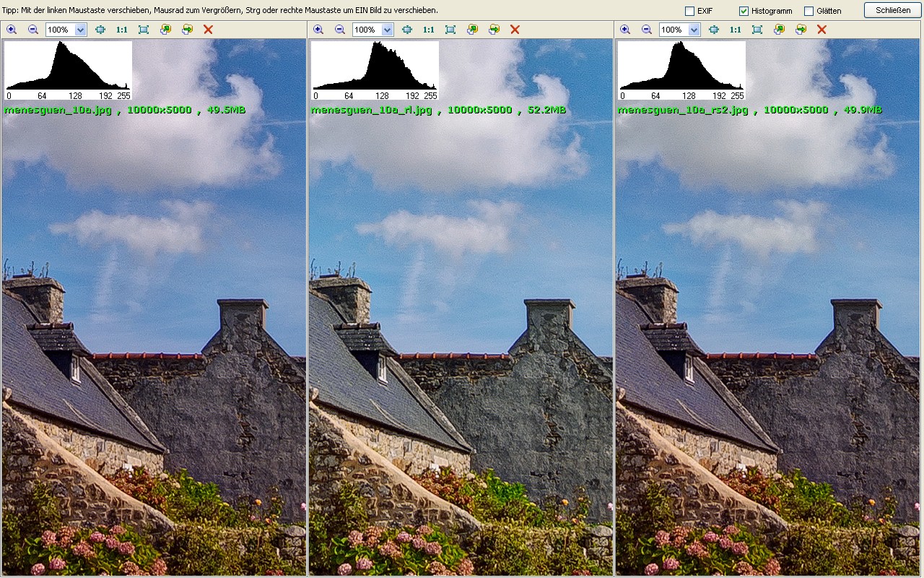Image resolution: width=924 pixels, height=578 pixels.
Task: Click copy-to-folder icon in left panel
Action: [165, 30]
